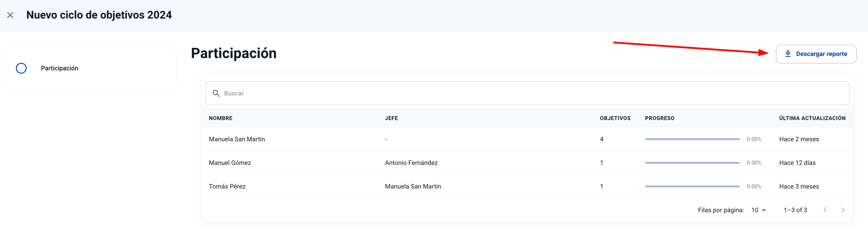
Task: Open the Participación sidebar item
Action: point(60,68)
